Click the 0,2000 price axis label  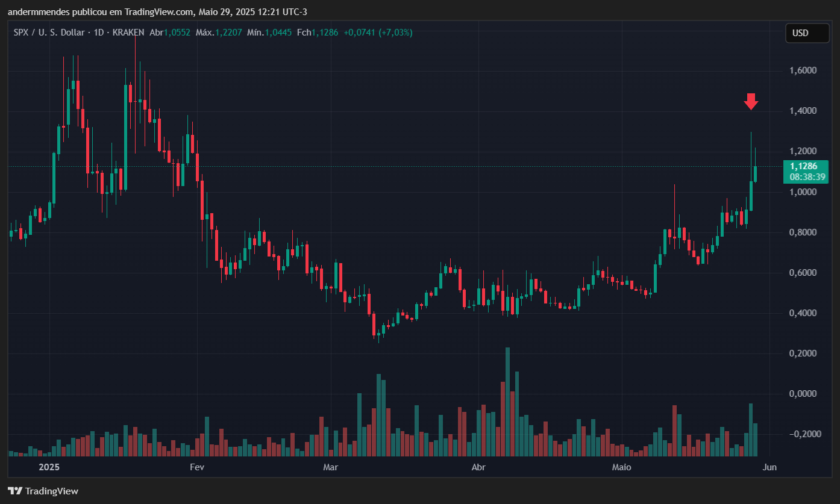click(803, 353)
